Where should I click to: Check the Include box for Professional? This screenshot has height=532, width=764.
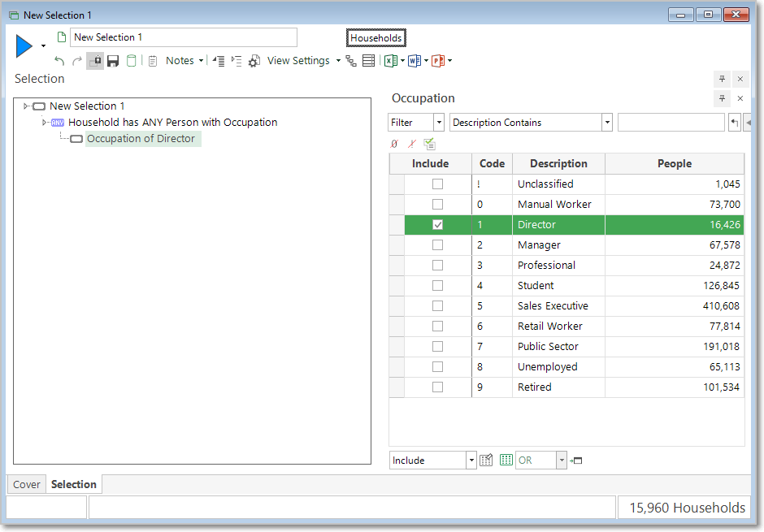point(437,266)
